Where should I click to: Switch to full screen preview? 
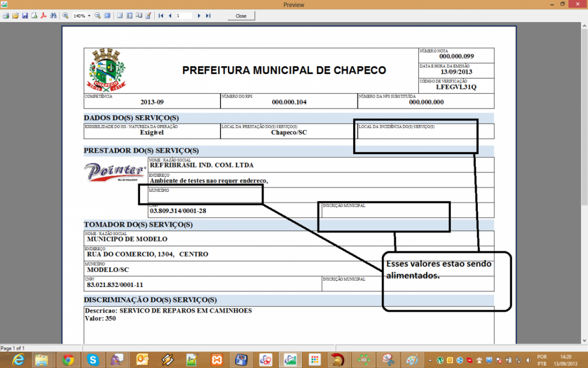point(107,16)
